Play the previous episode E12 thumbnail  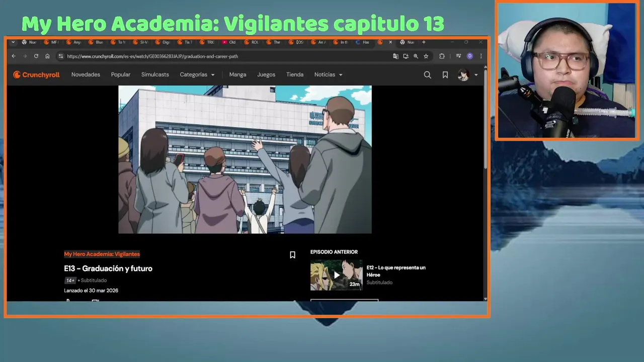(x=337, y=275)
